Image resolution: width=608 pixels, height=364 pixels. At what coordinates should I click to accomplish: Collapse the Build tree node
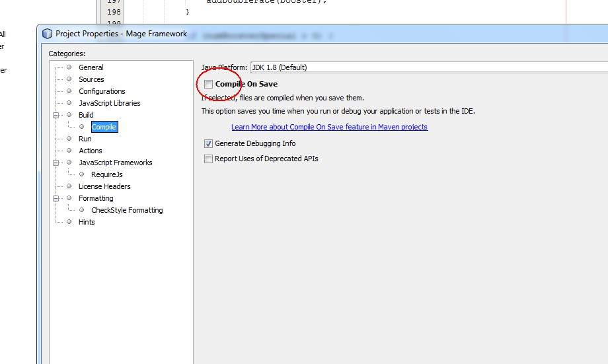click(58, 115)
